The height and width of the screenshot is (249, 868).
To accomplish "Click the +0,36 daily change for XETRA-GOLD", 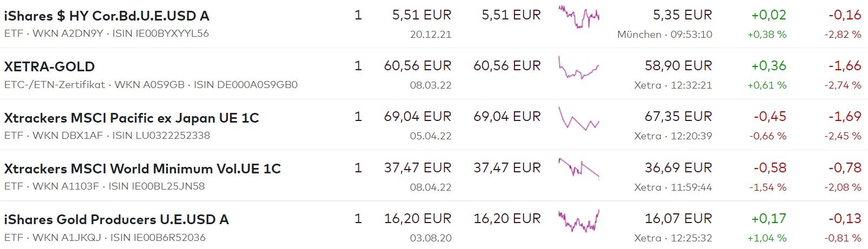I will pos(769,66).
